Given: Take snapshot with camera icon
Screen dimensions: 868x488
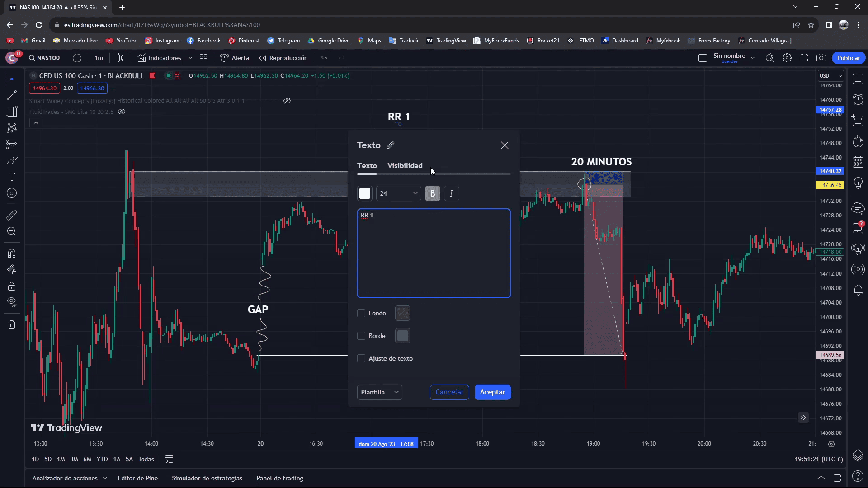Looking at the screenshot, I should [x=821, y=58].
